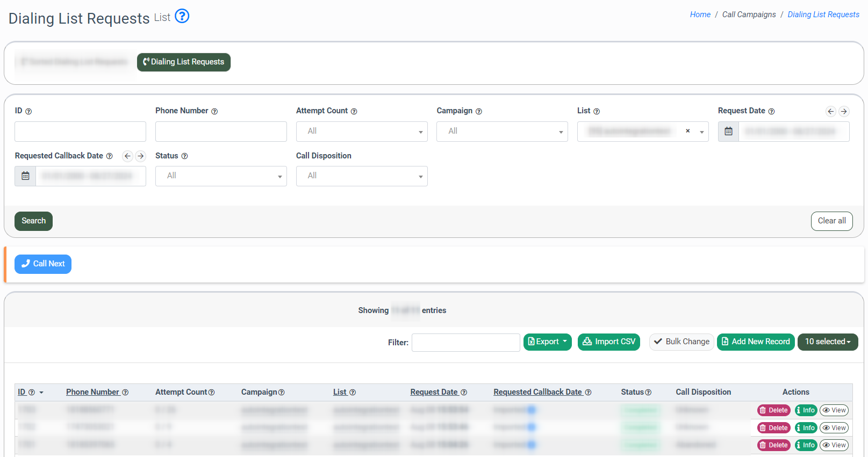The height and width of the screenshot is (457, 868).
Task: Open the Status dropdown filter
Action: [x=221, y=176]
